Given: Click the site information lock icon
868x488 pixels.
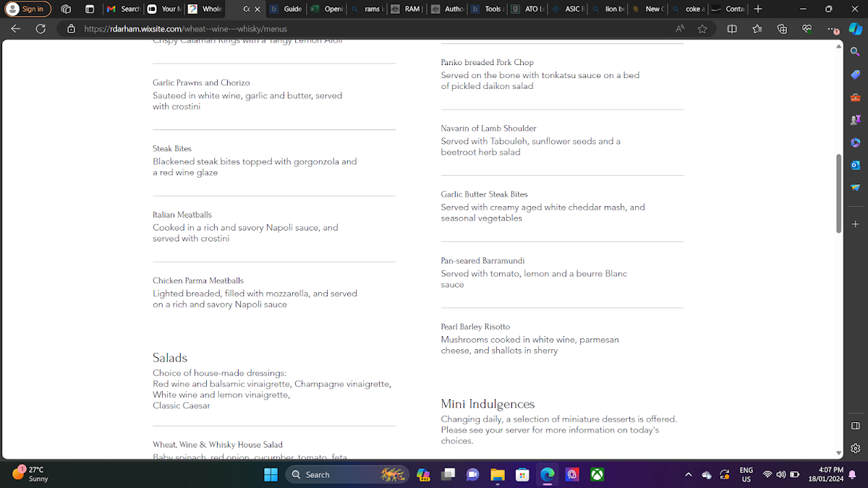Looking at the screenshot, I should click(71, 29).
